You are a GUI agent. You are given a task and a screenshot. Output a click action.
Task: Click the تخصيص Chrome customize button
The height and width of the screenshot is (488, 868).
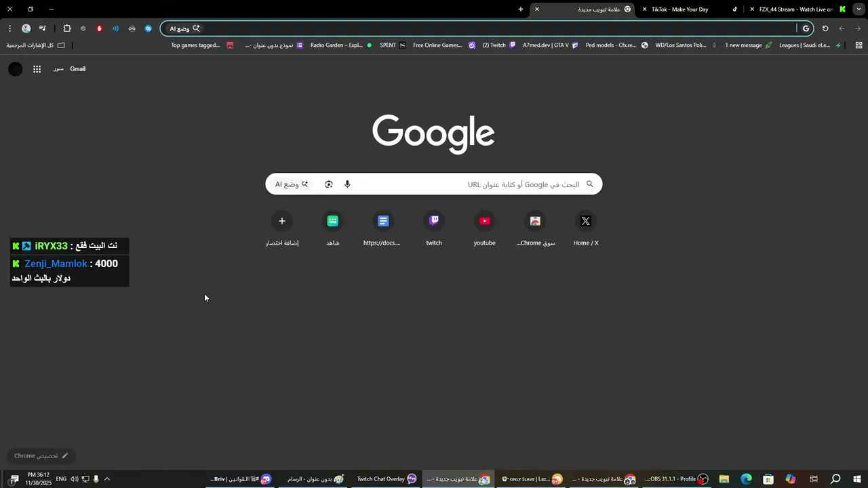click(41, 455)
